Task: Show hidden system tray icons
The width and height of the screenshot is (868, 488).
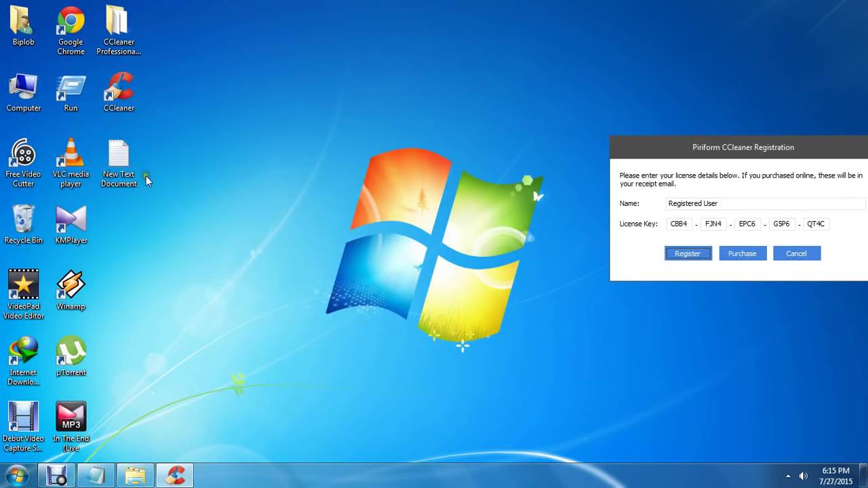Action: pyautogui.click(x=788, y=476)
